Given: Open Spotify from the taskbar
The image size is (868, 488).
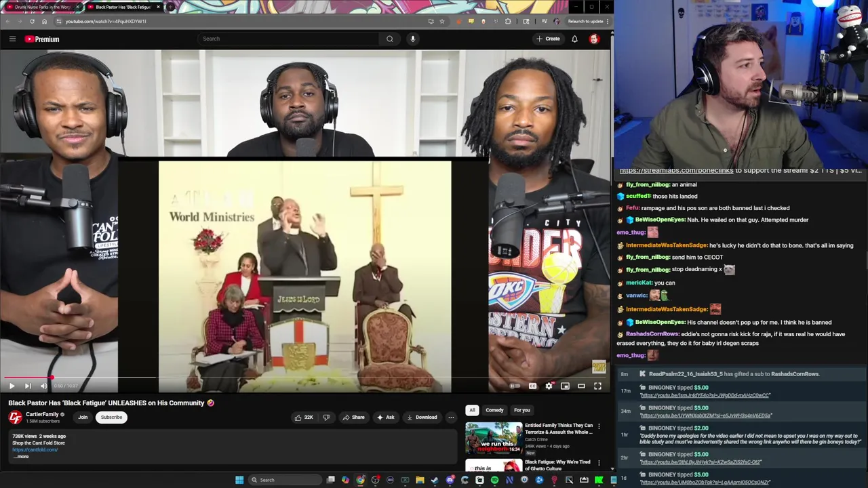Looking at the screenshot, I should click(x=494, y=480).
